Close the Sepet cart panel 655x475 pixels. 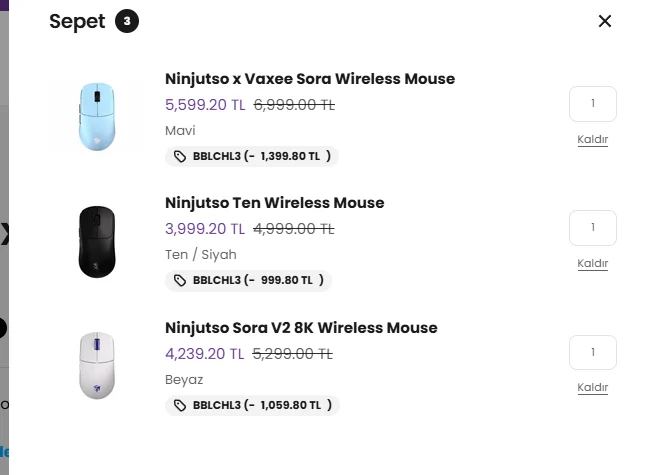coord(605,21)
